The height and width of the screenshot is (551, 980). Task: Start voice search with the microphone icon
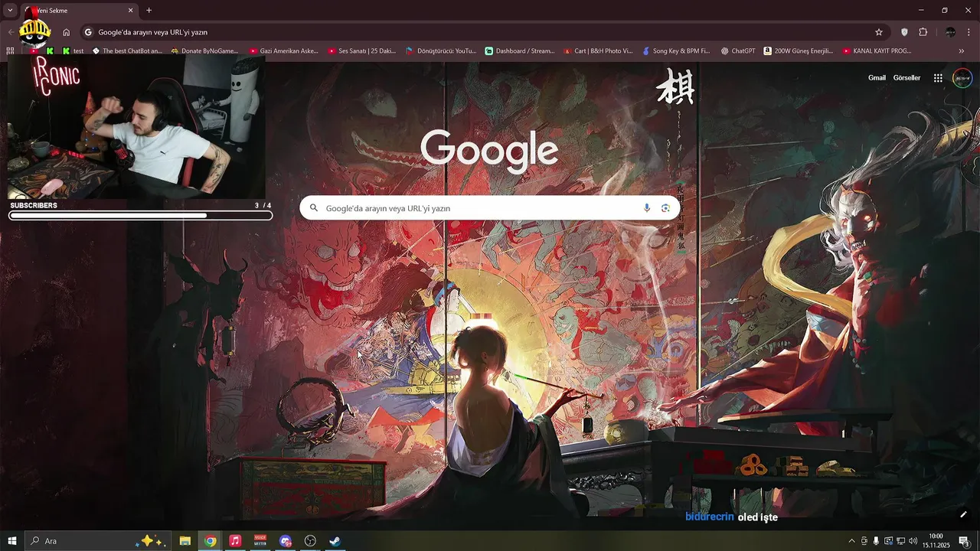coord(647,208)
